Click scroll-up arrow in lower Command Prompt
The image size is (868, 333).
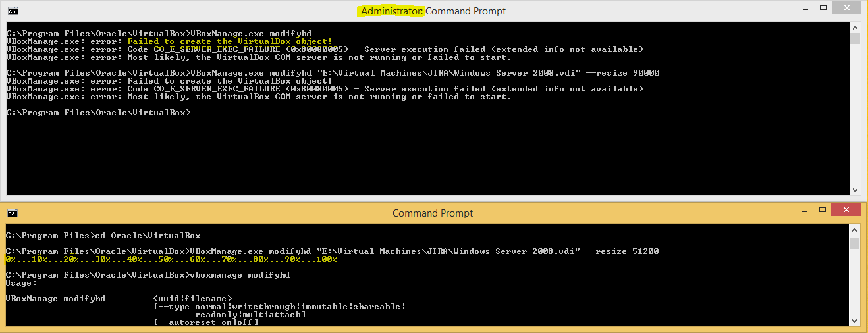[x=855, y=231]
